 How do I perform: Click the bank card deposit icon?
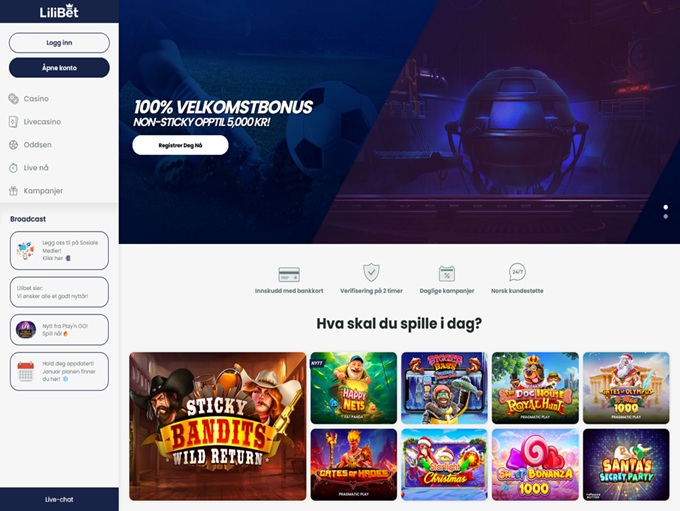click(x=289, y=275)
